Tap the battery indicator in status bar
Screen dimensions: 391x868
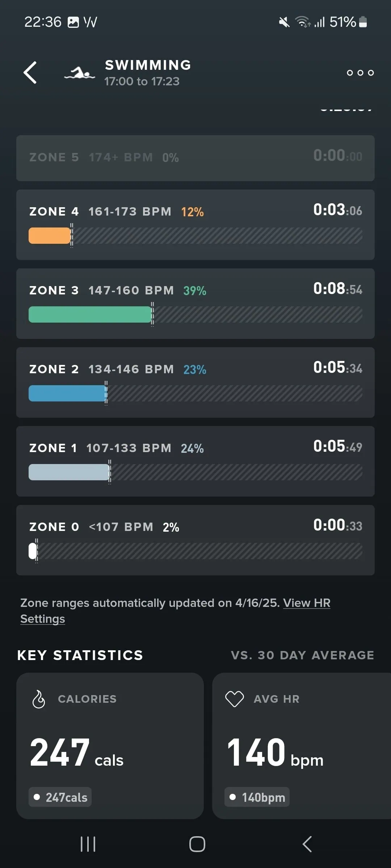coord(363,22)
